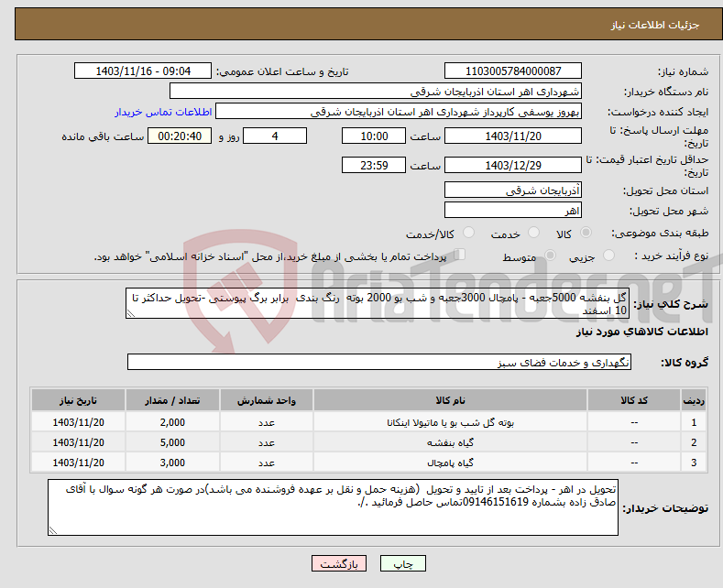Select the کالا/خدمت radio button
The image size is (723, 588).
click(x=468, y=233)
